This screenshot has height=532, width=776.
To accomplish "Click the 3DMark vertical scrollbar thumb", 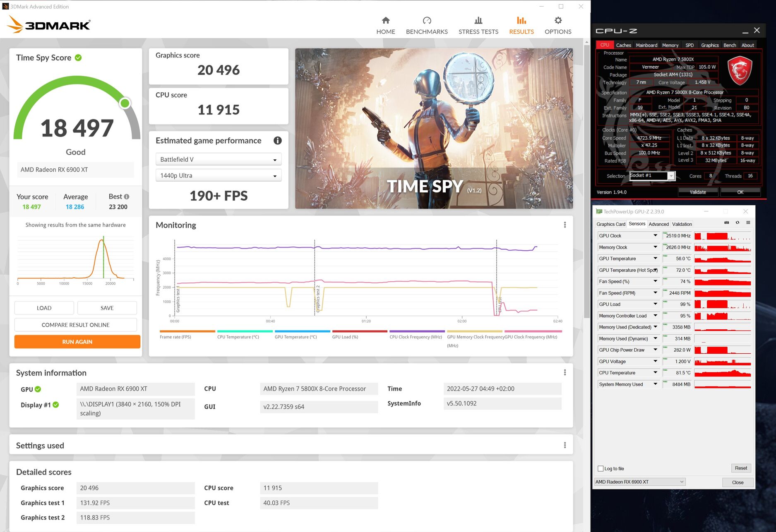I will pyautogui.click(x=586, y=182).
